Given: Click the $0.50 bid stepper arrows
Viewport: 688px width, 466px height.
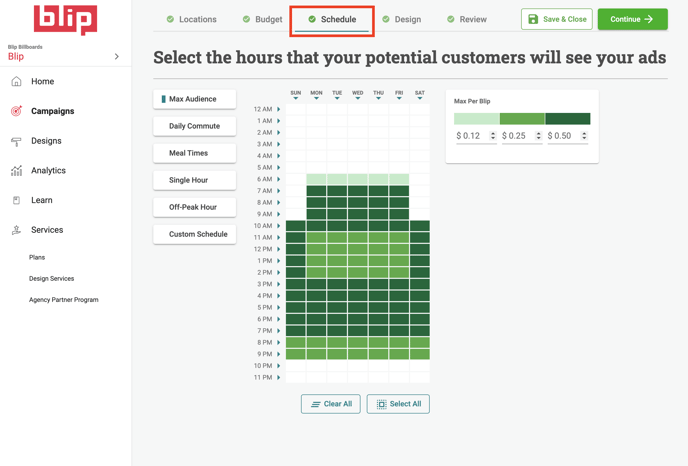Looking at the screenshot, I should (x=584, y=136).
